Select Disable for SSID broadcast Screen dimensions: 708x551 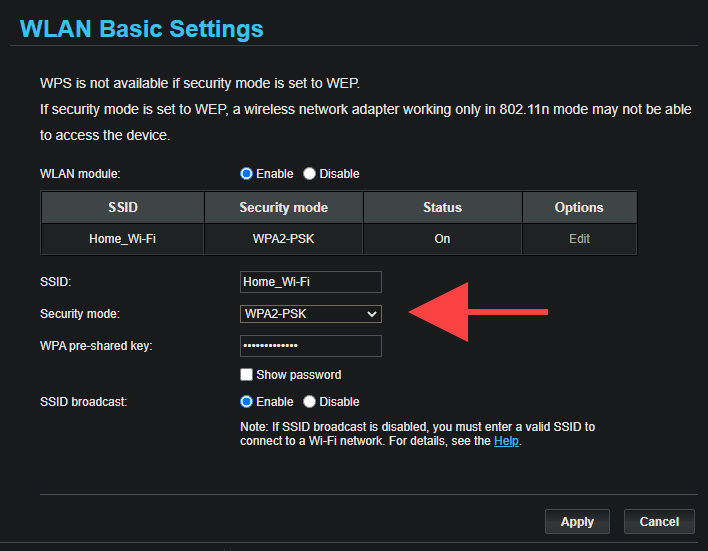pos(309,402)
